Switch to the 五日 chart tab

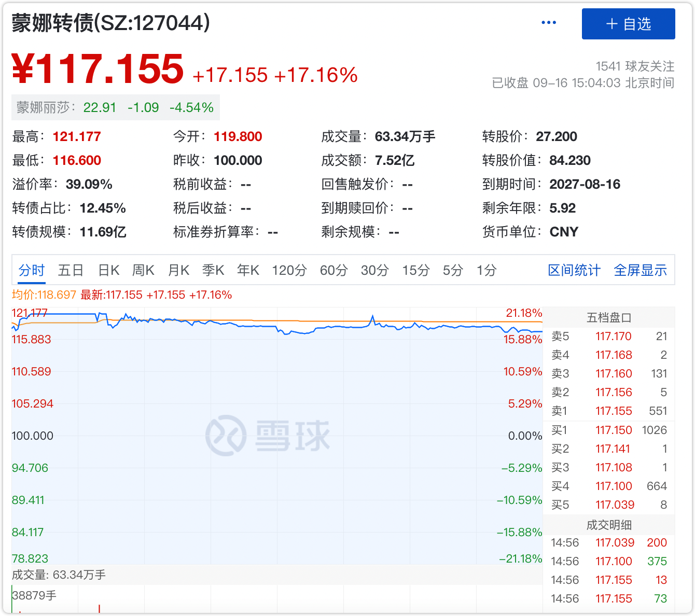point(71,270)
